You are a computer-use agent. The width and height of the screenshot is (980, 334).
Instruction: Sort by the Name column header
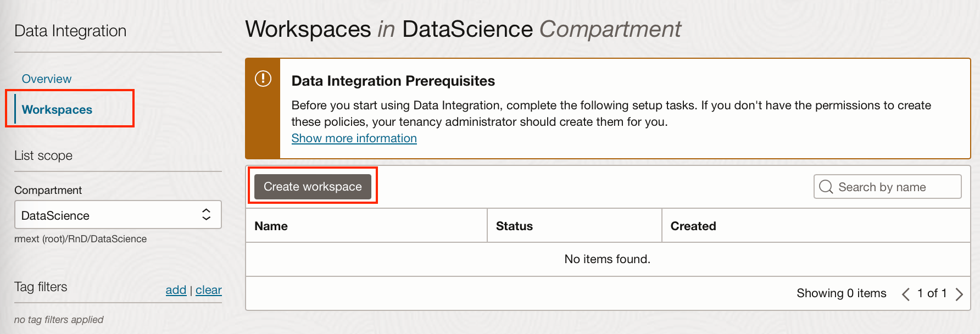pyautogui.click(x=271, y=226)
